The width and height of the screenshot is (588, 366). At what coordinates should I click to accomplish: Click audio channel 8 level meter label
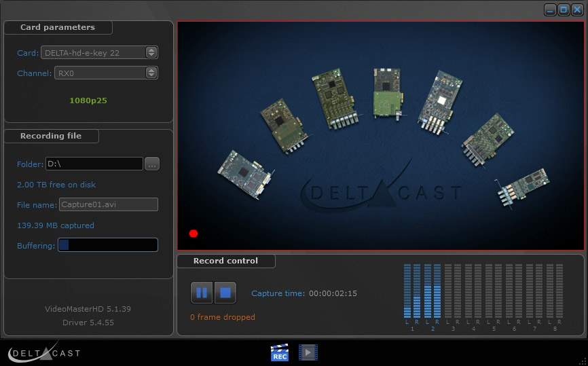(x=555, y=329)
